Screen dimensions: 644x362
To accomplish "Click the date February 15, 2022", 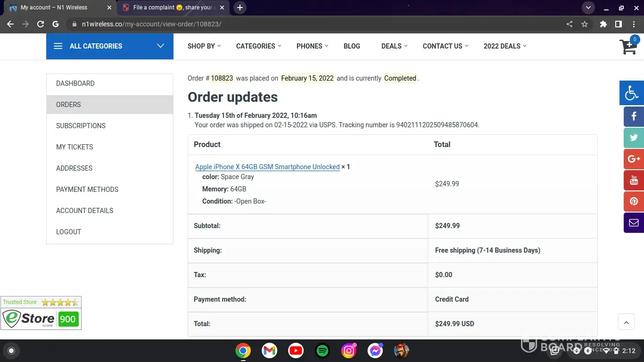I will [307, 78].
